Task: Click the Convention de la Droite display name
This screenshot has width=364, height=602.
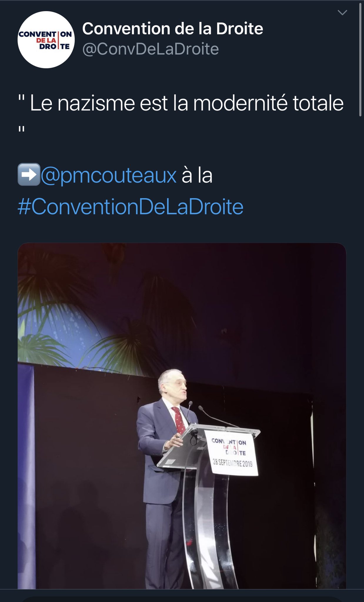Action: 173,29
